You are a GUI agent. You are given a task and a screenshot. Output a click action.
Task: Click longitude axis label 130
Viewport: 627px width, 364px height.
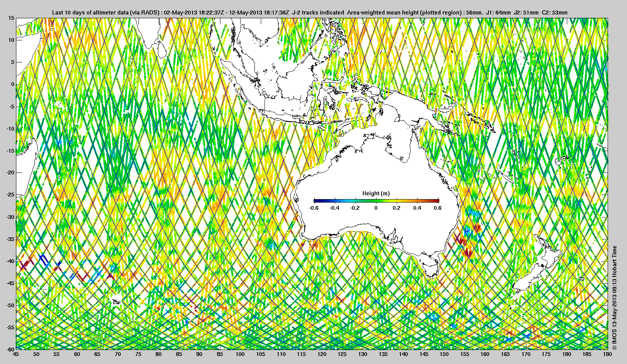click(x=363, y=354)
